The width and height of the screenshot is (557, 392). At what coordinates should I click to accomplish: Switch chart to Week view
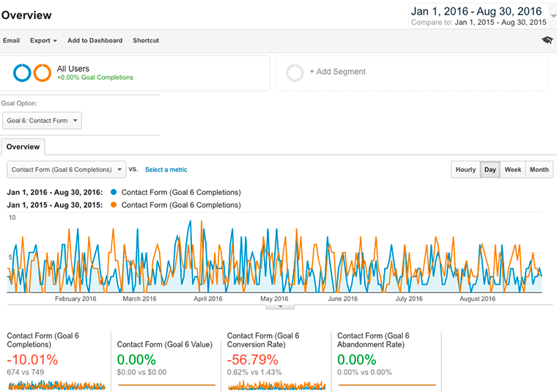(513, 170)
